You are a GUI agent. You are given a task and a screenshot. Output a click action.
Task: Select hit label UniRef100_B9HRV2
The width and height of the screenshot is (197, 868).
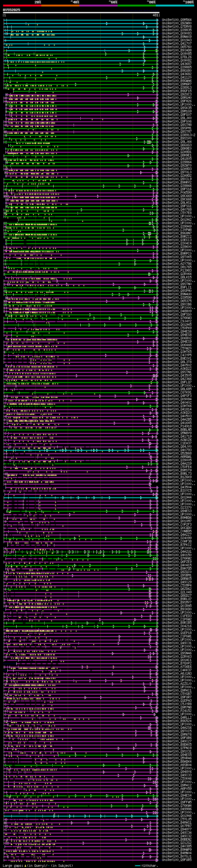[176, 182]
